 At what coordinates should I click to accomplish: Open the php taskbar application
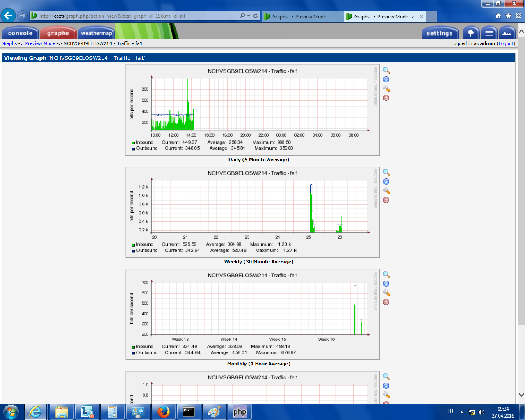[x=240, y=412]
